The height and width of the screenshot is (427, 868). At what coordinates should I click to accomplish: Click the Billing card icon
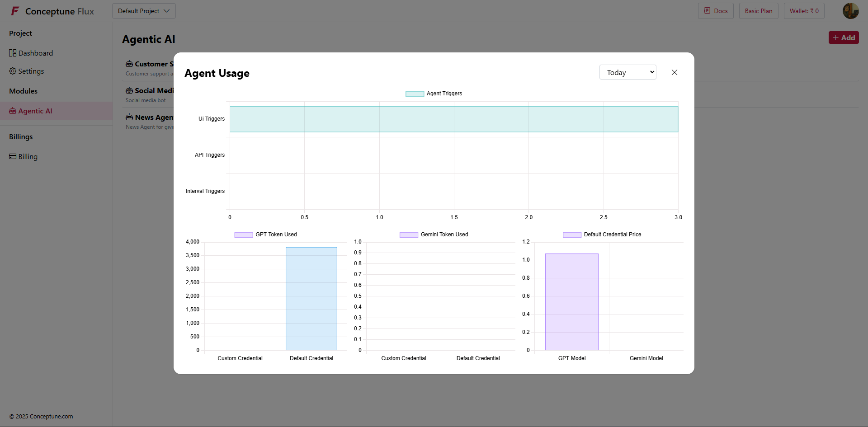coord(13,156)
